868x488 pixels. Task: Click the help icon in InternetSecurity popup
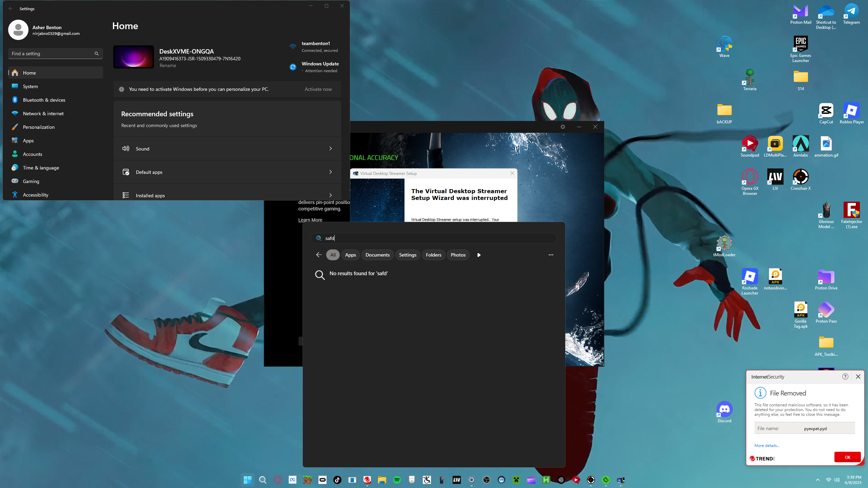tap(845, 377)
